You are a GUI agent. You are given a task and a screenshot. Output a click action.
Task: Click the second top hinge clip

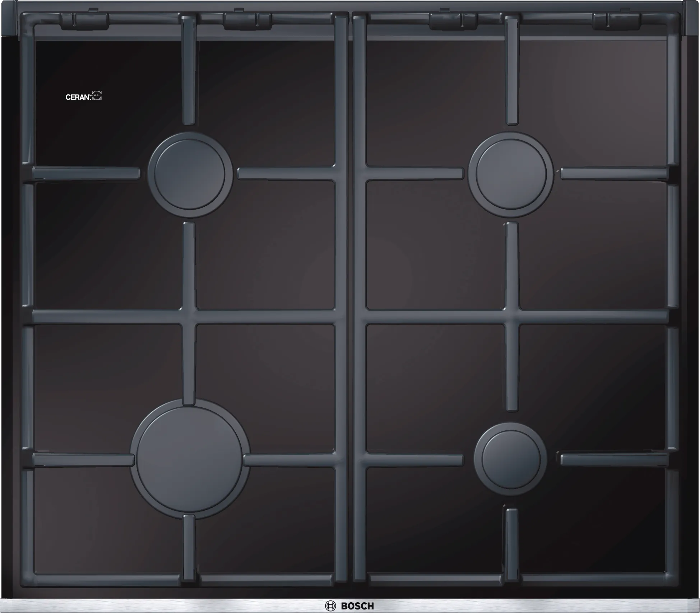(247, 21)
